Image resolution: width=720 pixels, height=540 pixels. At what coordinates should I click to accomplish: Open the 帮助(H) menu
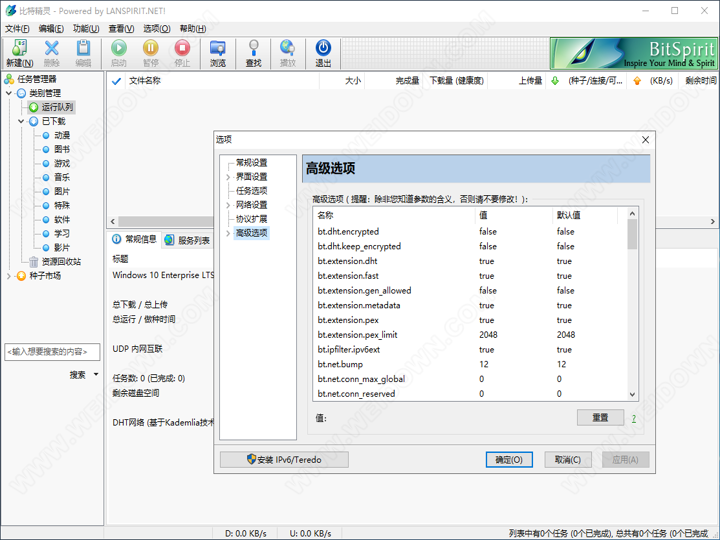pos(193,28)
